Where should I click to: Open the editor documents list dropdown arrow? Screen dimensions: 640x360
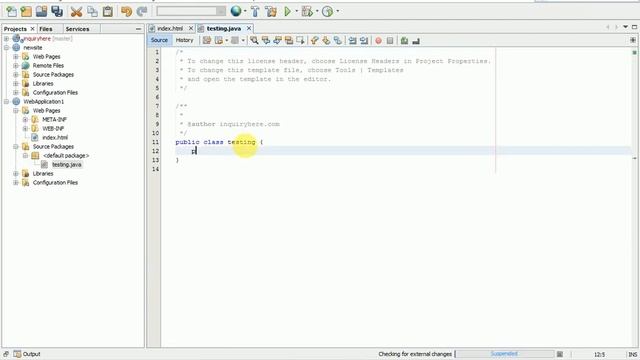pos(625,27)
